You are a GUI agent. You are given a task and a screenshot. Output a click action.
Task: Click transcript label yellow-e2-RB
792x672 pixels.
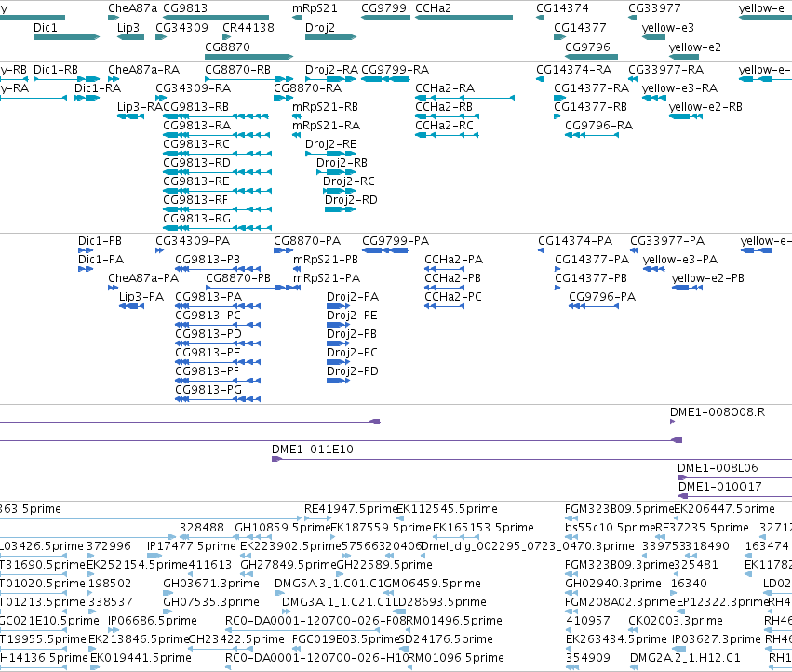(x=705, y=107)
